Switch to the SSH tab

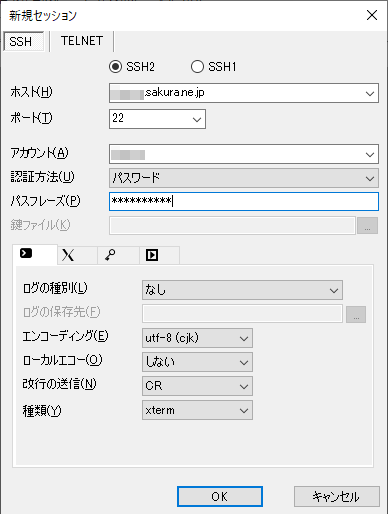(24, 41)
